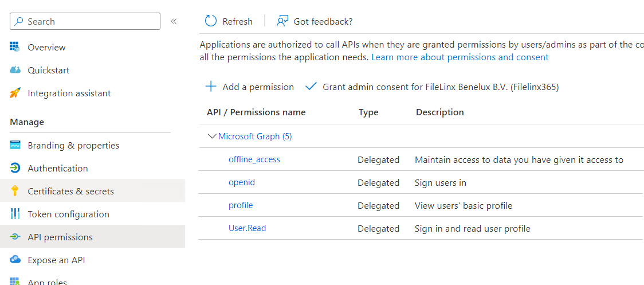Click Got feedback? label
Screen dimensions: 644x285
pos(323,21)
